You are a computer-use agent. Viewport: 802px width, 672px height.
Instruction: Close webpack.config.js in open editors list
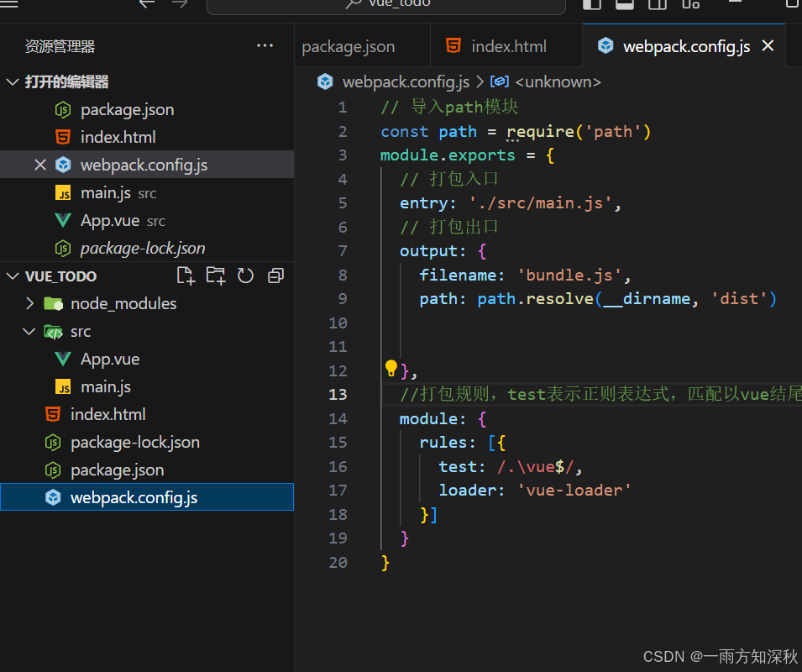tap(39, 165)
